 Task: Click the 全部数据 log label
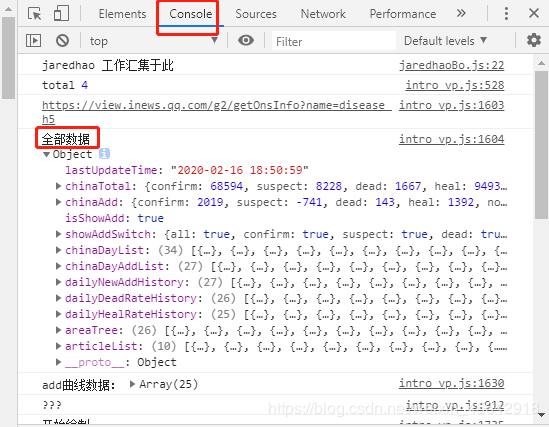point(66,139)
